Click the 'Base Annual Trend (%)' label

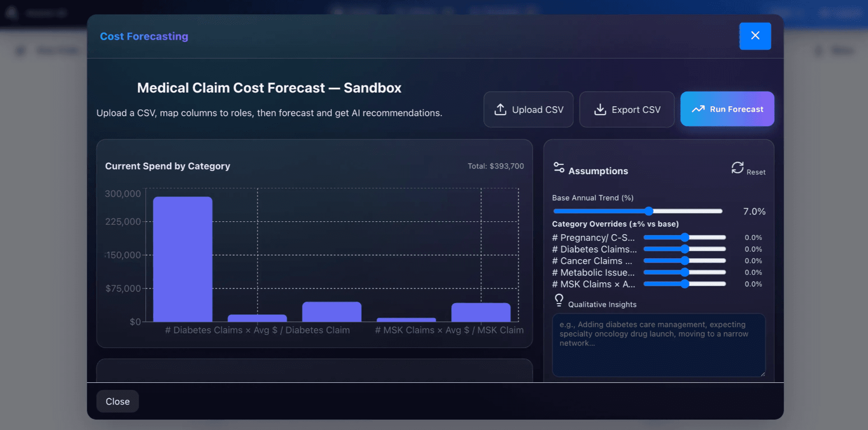click(x=593, y=198)
